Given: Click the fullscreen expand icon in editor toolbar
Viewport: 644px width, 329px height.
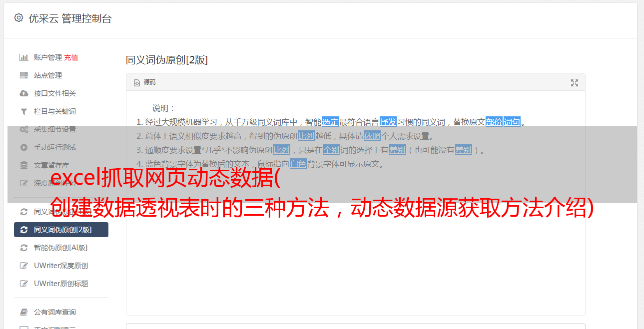Looking at the screenshot, I should click(x=575, y=83).
